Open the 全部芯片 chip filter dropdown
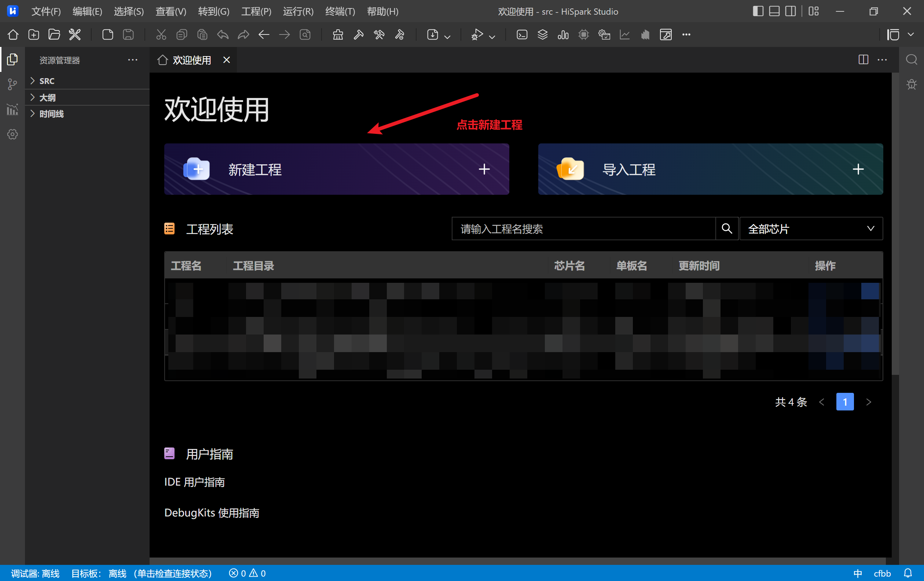 811,229
